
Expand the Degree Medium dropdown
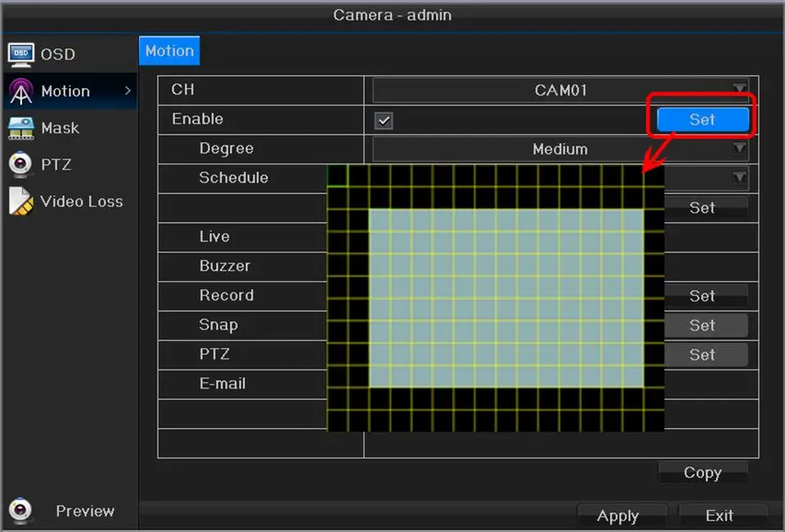pyautogui.click(x=560, y=150)
